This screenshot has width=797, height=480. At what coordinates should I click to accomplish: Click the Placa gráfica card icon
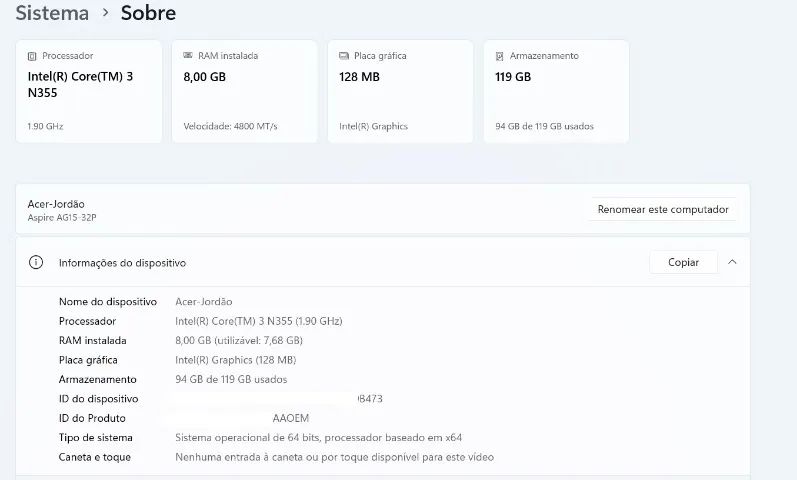pos(344,55)
